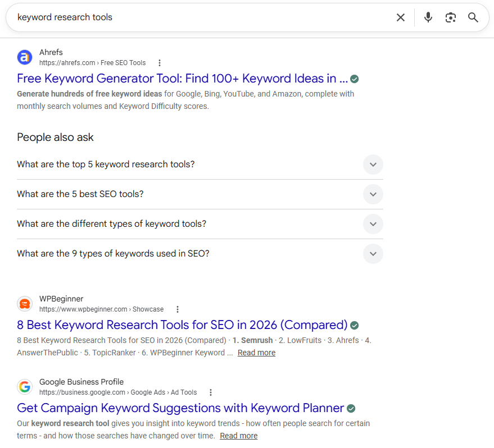Open the three-dot menu beside the WPBeginner URL
494x448 pixels.
click(x=178, y=309)
